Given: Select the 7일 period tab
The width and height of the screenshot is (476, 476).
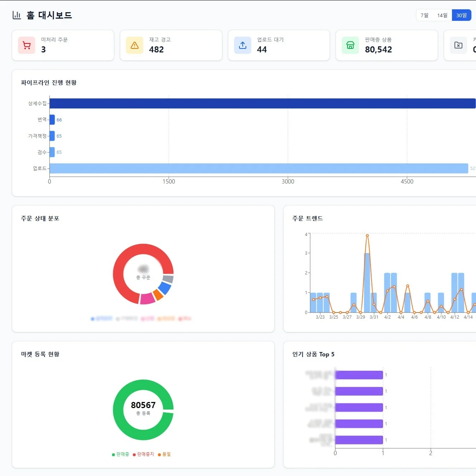Looking at the screenshot, I should [425, 15].
